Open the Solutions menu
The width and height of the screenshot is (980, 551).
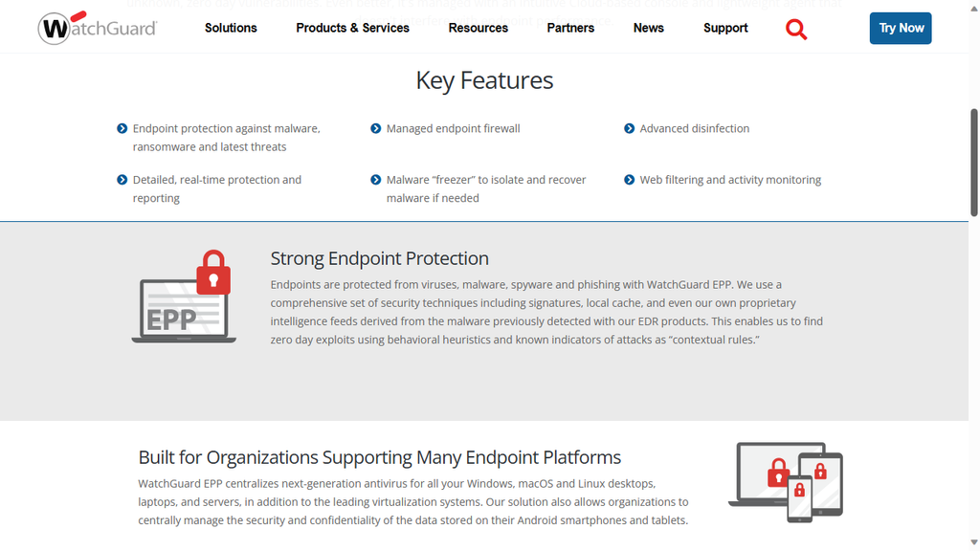(231, 28)
